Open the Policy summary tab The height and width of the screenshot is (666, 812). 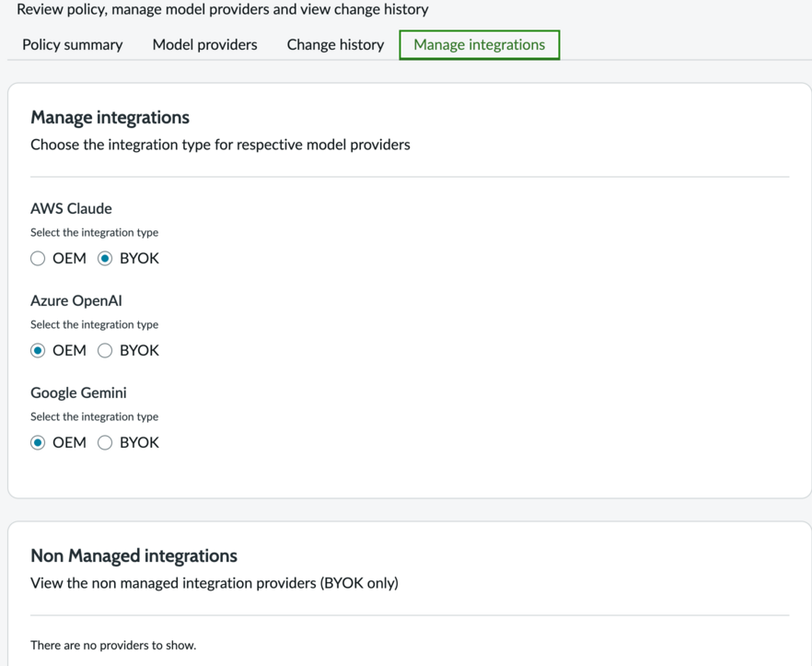73,44
